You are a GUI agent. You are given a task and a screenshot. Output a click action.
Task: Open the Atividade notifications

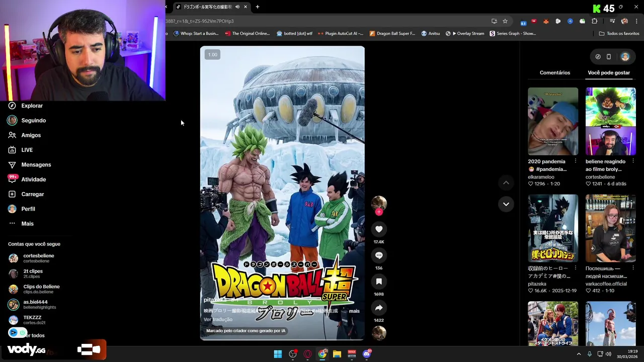tap(27, 179)
